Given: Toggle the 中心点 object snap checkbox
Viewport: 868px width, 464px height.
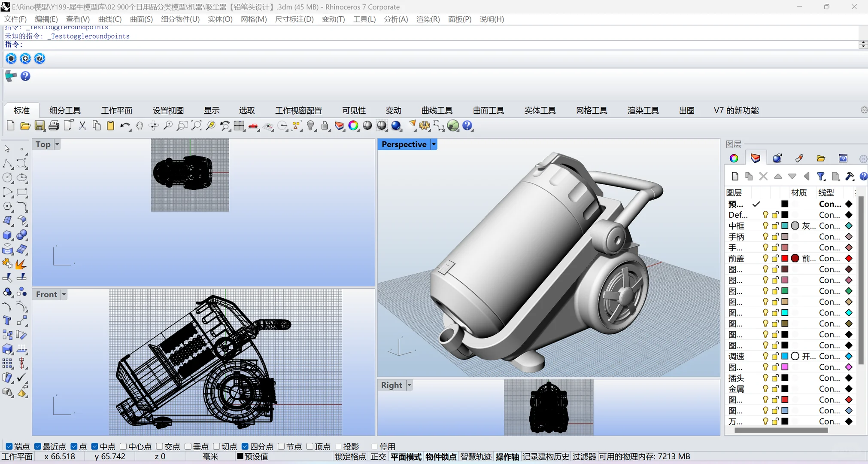Looking at the screenshot, I should pos(124,447).
